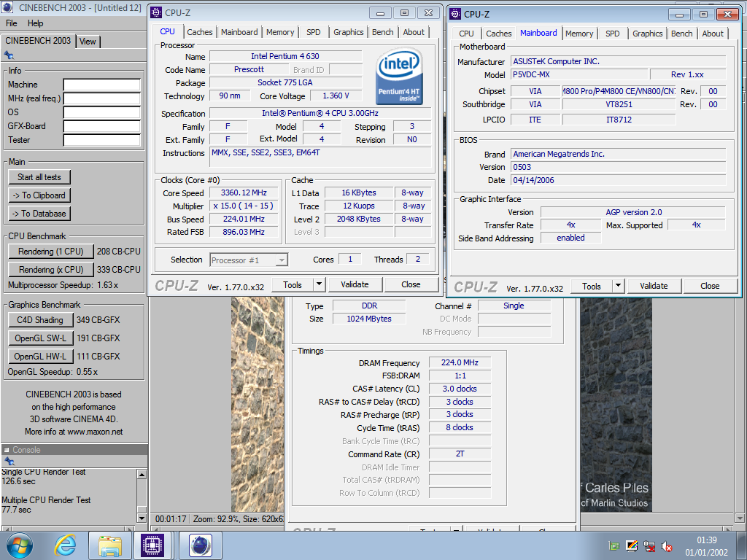
Task: Switch to Caches tab in left CPU-Z
Action: click(200, 32)
